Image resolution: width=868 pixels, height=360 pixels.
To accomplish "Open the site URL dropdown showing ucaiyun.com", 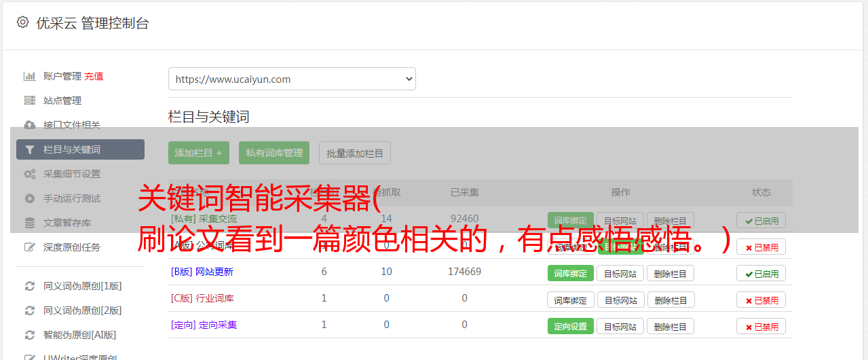I will click(292, 79).
